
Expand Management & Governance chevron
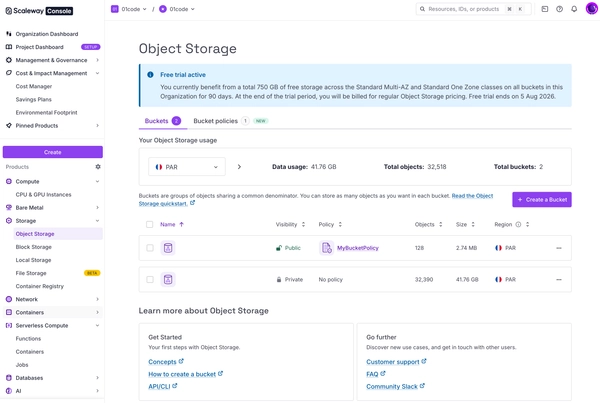click(97, 60)
